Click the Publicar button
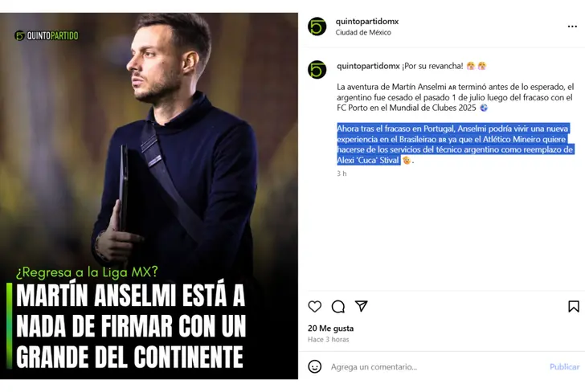Viewport: 585px width, 392px height. (564, 366)
